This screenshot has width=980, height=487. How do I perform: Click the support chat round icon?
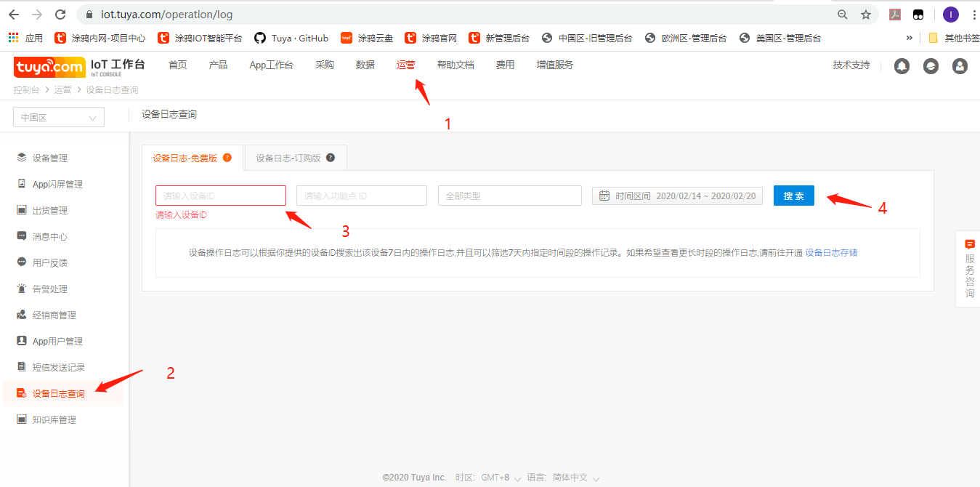(x=931, y=66)
